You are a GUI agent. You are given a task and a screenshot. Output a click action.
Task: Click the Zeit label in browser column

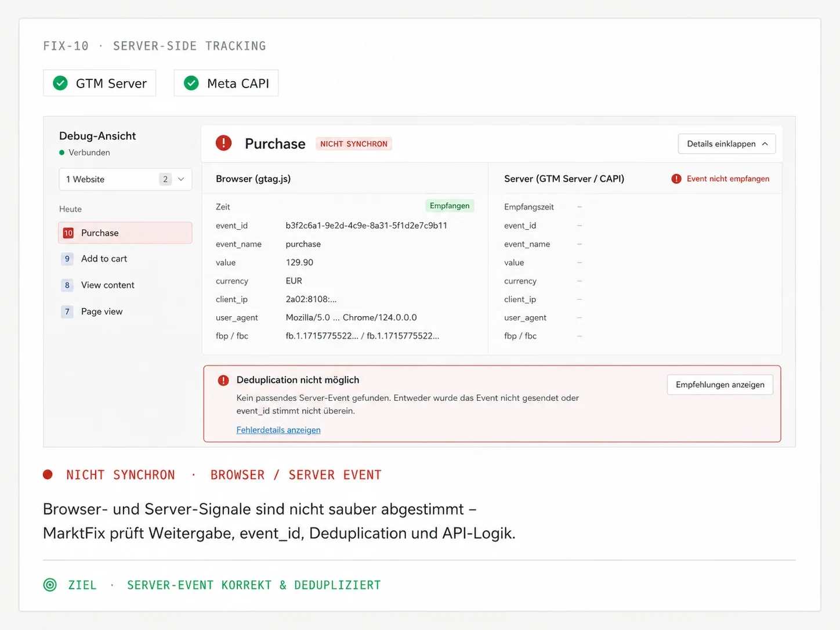[x=223, y=207]
